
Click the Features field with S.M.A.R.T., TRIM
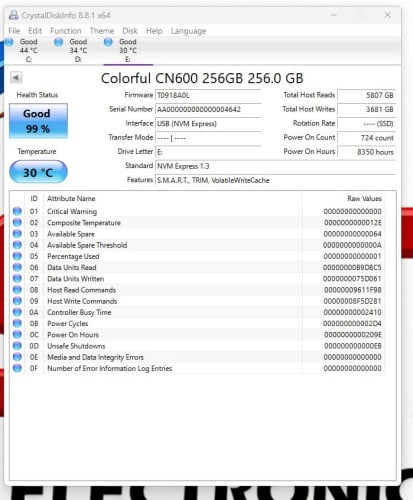[275, 180]
